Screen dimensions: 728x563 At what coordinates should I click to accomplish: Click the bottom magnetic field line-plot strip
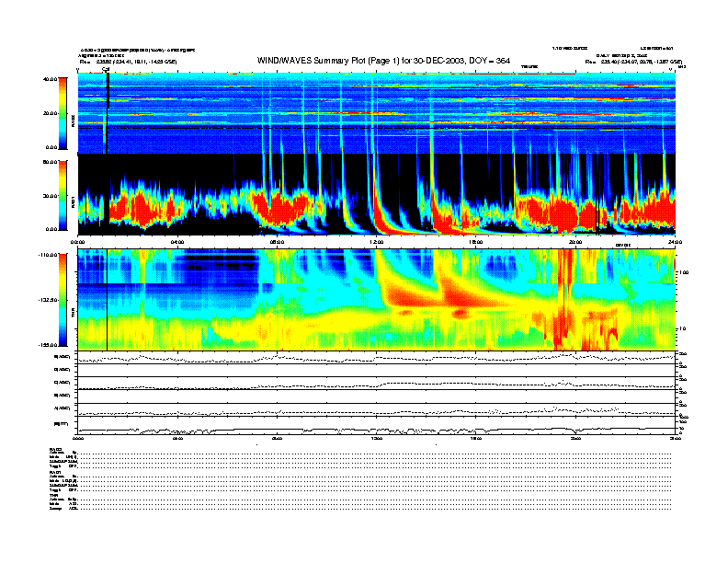click(x=377, y=425)
